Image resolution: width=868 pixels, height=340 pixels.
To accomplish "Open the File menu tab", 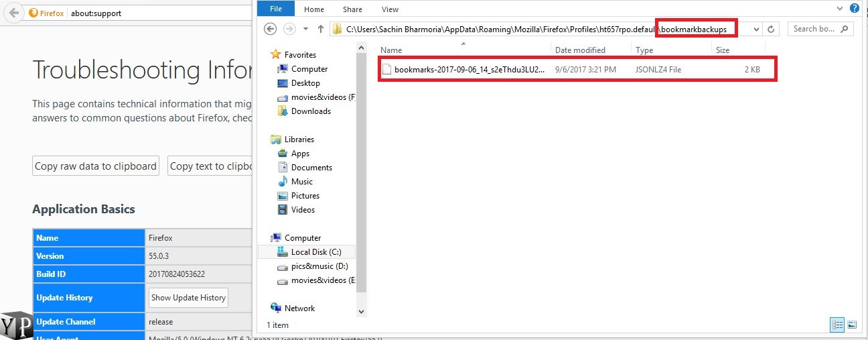I will coord(275,9).
